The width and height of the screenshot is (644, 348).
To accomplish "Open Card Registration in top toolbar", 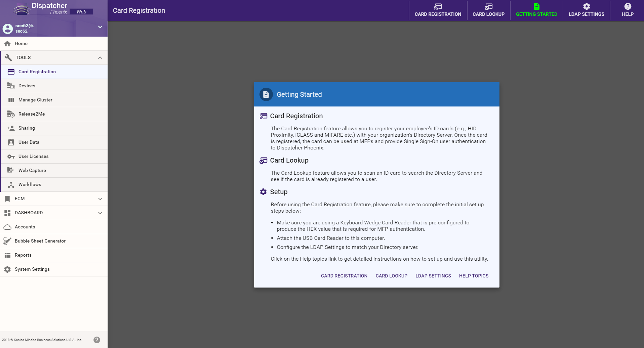I will 438,10.
